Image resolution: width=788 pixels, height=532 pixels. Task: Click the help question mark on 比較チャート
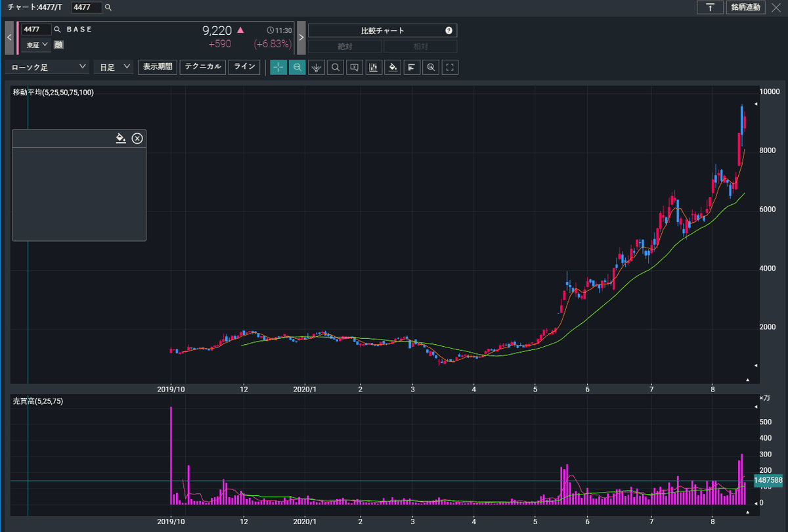click(449, 30)
